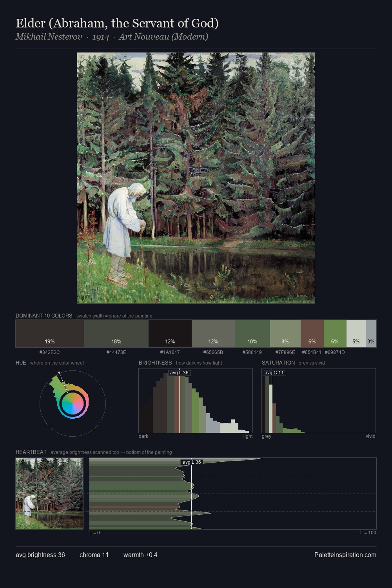This screenshot has width=392, height=588.
Task: Click the 'avg L 36' label in brightness histogram
Action: coord(179,373)
